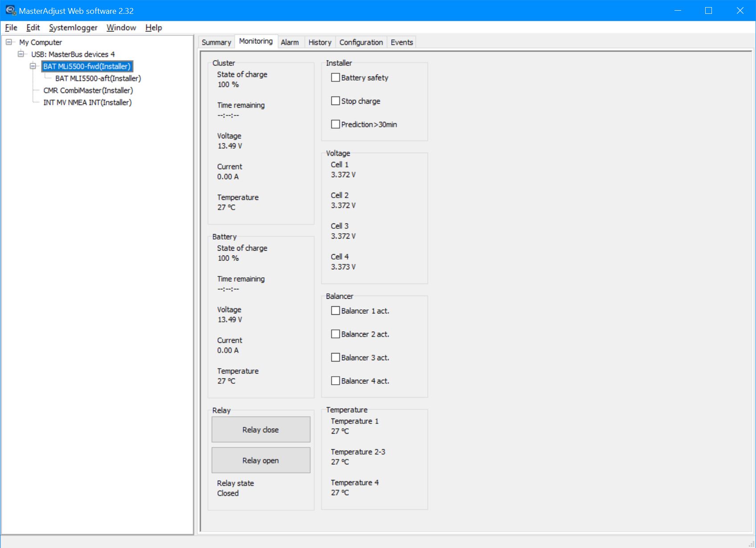Select CMR CombiMaster(Installer) device
Viewport: 756px width, 548px height.
[88, 90]
